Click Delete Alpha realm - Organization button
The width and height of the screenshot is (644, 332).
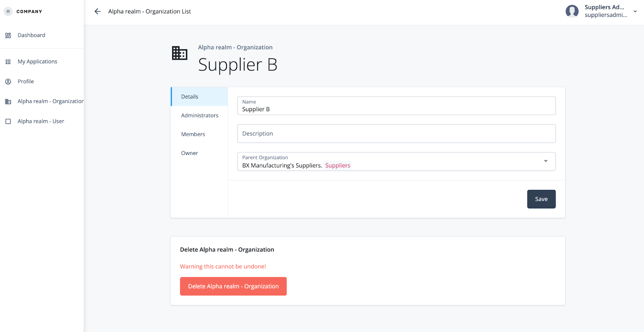[x=233, y=286]
